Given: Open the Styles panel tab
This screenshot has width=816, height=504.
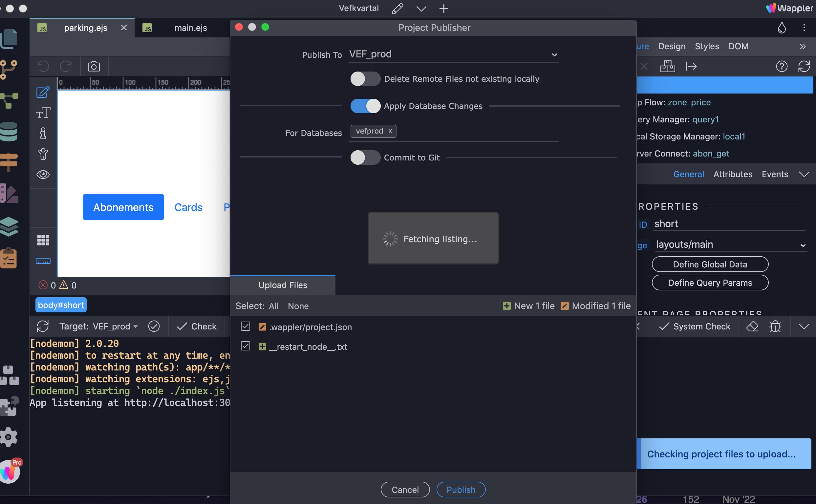Looking at the screenshot, I should coord(707,46).
